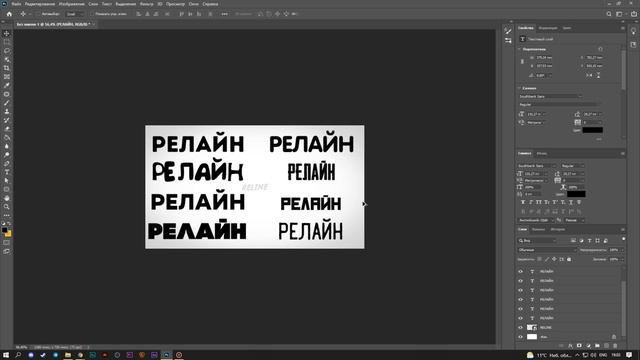Screen dimensions: 640x360
Task: Toggle lock transparent pixels
Action: (539, 259)
